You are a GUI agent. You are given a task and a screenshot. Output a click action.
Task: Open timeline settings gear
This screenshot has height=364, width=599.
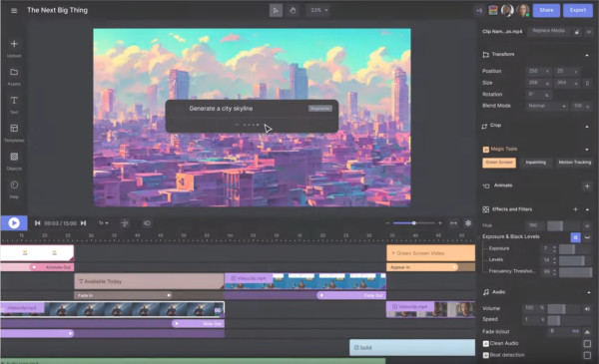point(468,222)
